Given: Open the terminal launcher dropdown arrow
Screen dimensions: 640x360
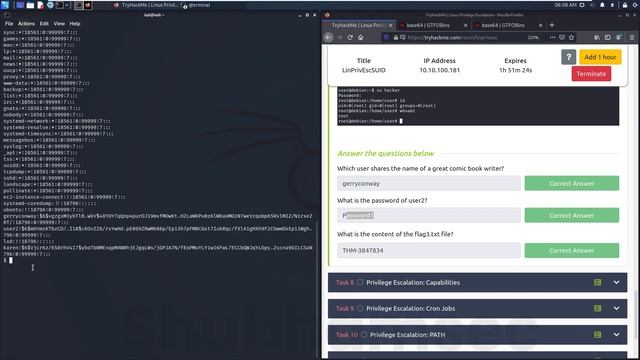Looking at the screenshot, I should (x=67, y=5).
